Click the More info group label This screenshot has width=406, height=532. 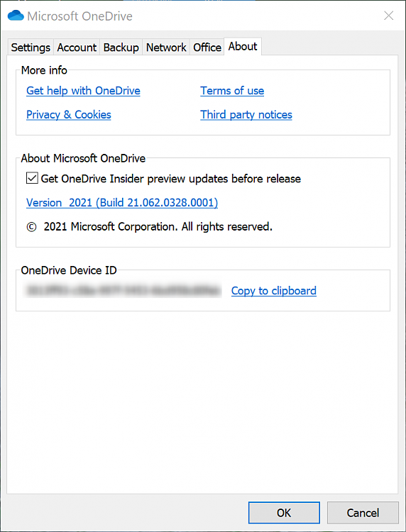pos(44,70)
